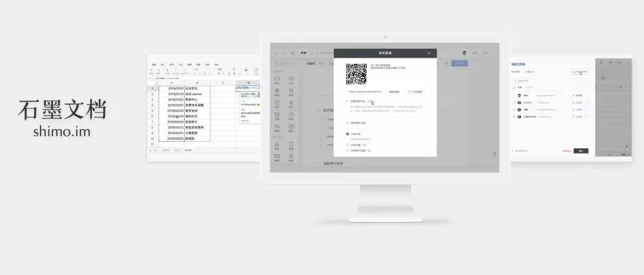Screen dimensions: 644x275
Task: Click the radio button field icon in form sidebar
Action: click(277, 90)
